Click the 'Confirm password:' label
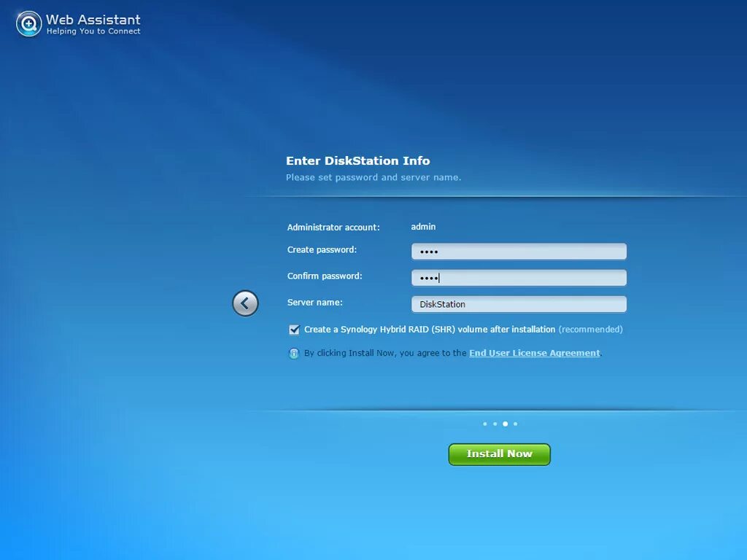 tap(325, 276)
